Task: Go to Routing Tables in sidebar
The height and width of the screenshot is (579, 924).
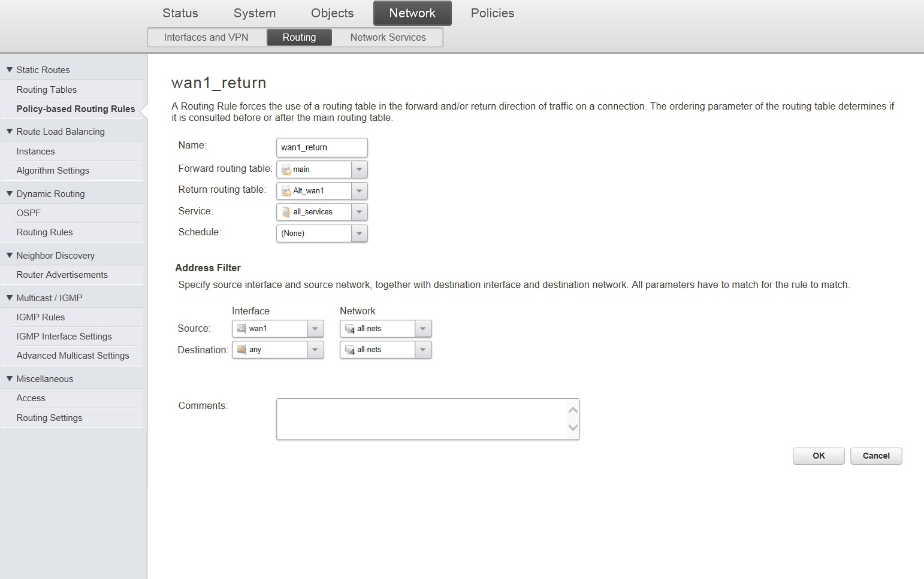Action: click(x=47, y=90)
